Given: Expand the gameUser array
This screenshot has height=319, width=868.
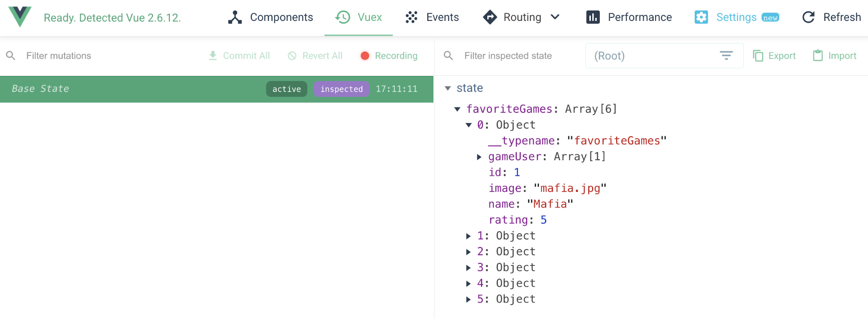Looking at the screenshot, I should 479,157.
